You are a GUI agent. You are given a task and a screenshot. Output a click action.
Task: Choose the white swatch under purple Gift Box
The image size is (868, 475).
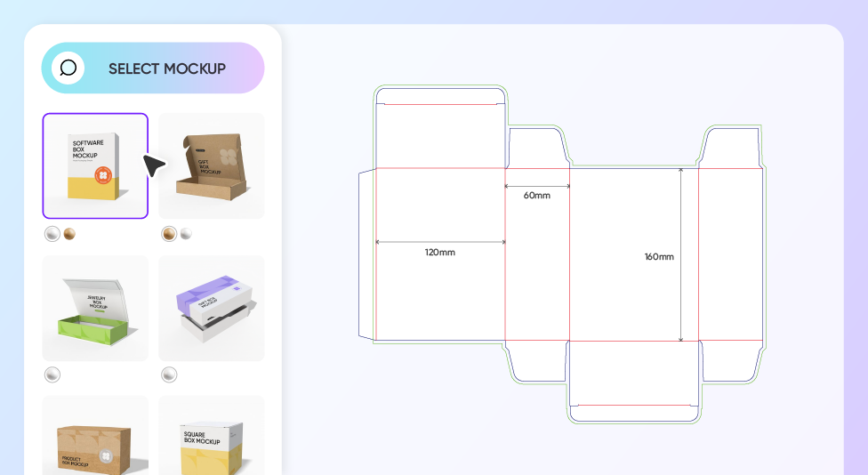pos(169,374)
